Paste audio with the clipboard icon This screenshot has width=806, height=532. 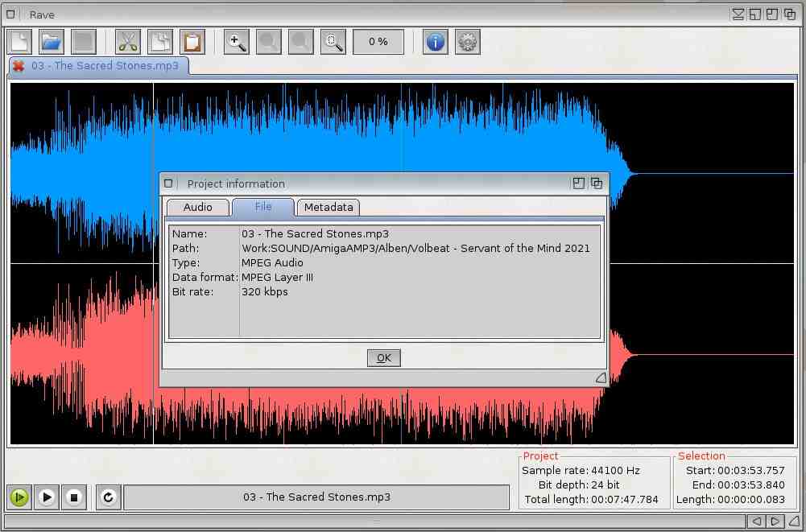tap(192, 42)
